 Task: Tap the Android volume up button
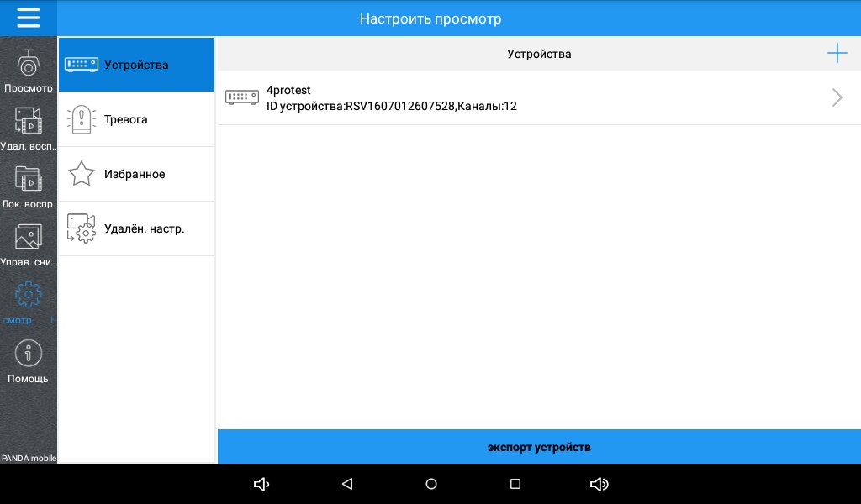click(600, 484)
